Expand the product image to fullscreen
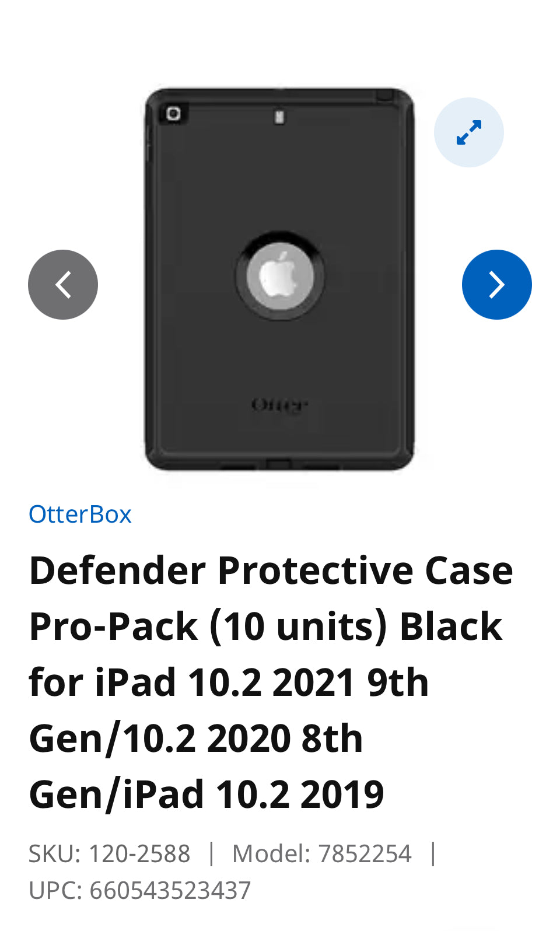 (469, 132)
